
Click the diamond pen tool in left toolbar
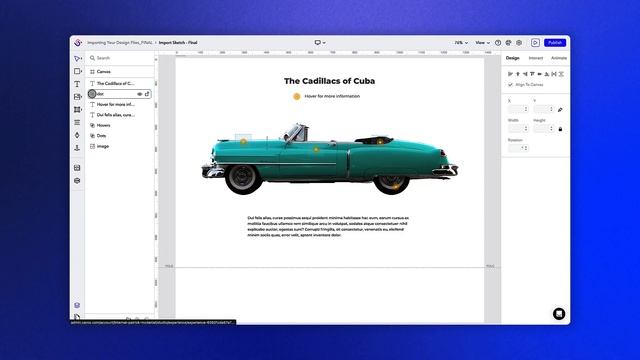click(77, 135)
